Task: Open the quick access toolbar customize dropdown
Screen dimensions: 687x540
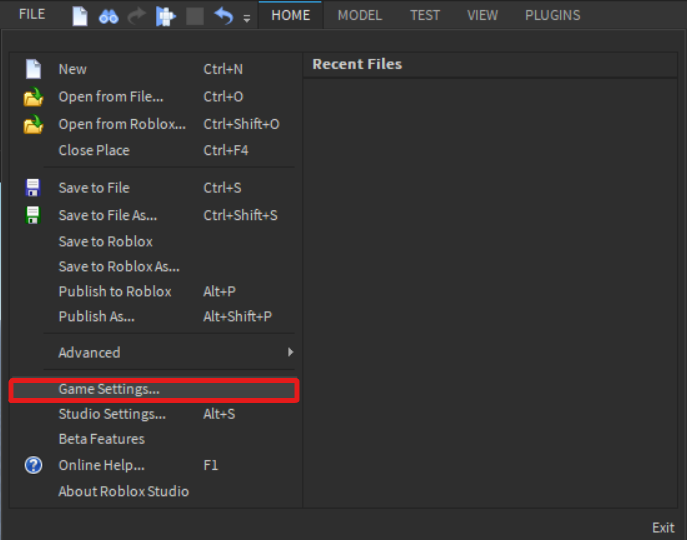Action: point(247,18)
